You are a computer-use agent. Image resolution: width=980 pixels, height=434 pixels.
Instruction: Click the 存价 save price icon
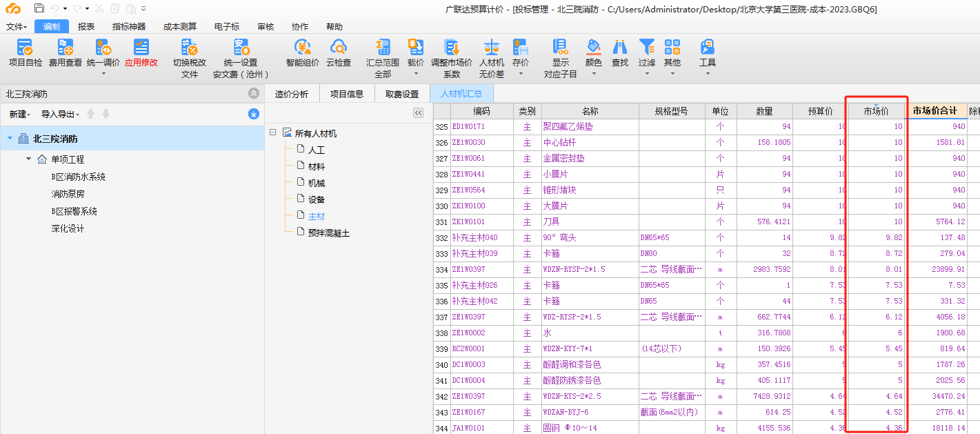521,47
